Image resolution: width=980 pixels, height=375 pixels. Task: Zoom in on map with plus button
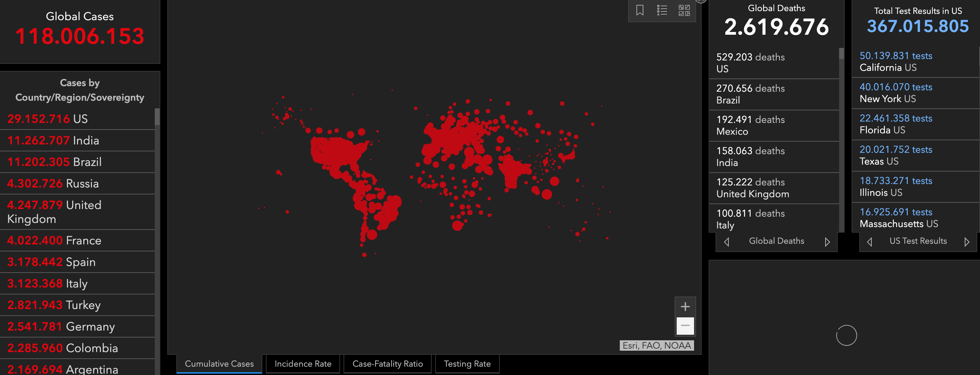(x=685, y=307)
